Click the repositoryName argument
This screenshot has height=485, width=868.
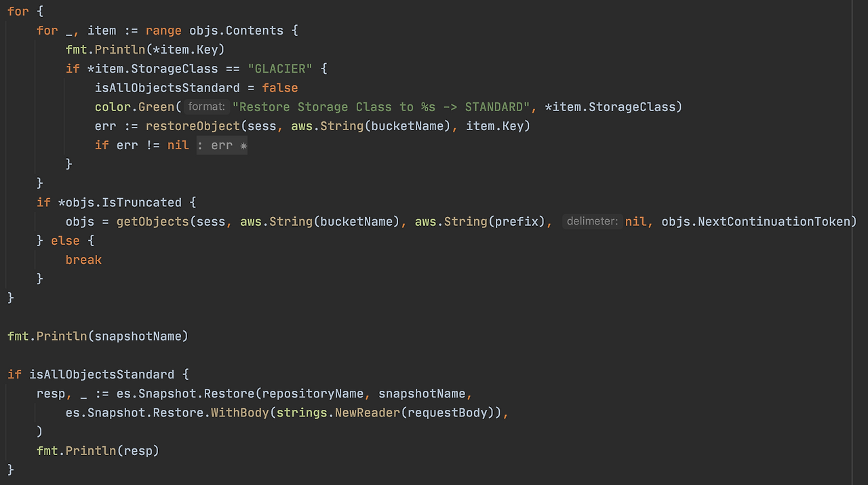(x=313, y=393)
